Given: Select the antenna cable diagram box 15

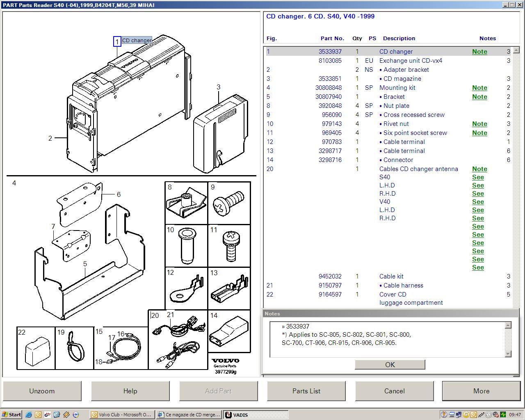Looking at the screenshot, I should coord(121,348).
